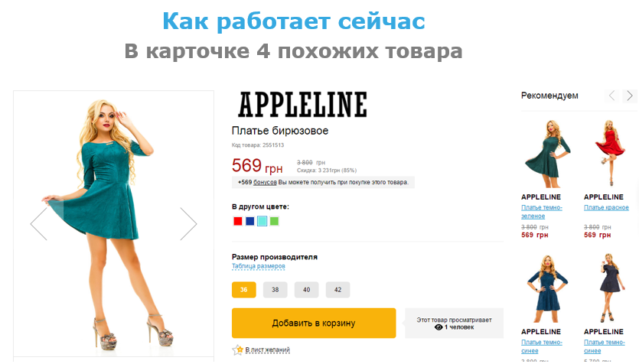Screen dimensions: 639x364
Task: Click the eye viewers icon
Action: point(438,327)
